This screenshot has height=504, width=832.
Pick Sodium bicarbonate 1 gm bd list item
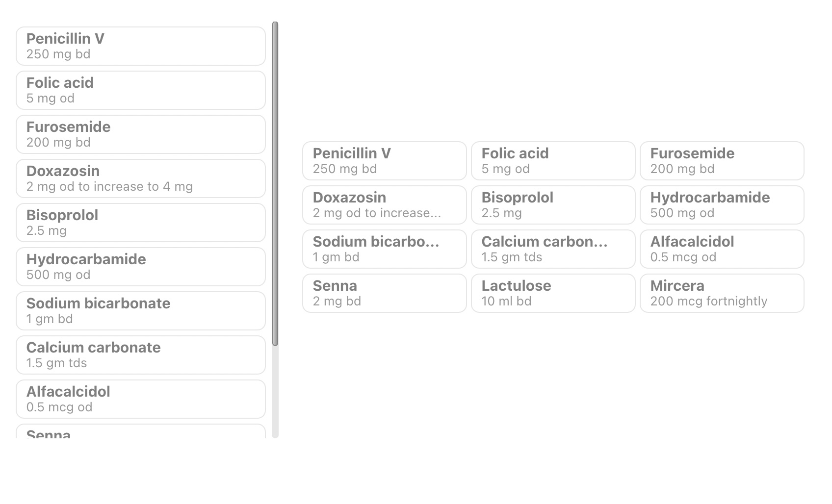(140, 311)
